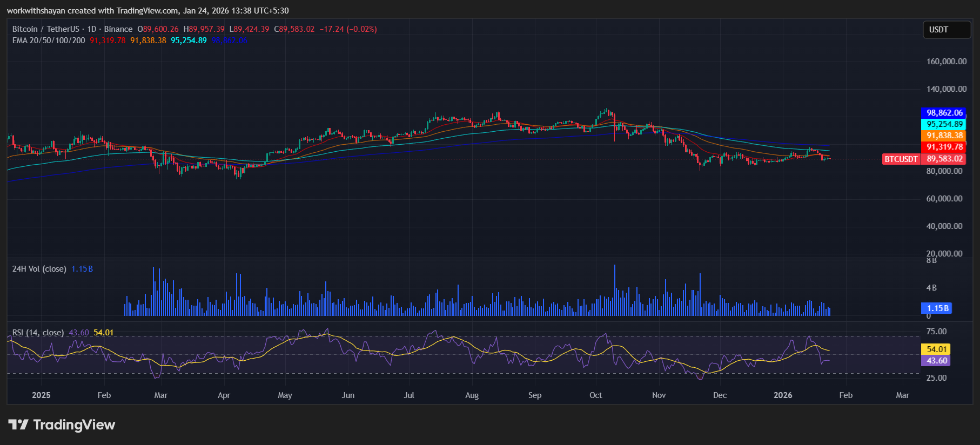Select the RSI (14, close) indicator legend
Image resolution: width=980 pixels, height=445 pixels.
pyautogui.click(x=38, y=333)
